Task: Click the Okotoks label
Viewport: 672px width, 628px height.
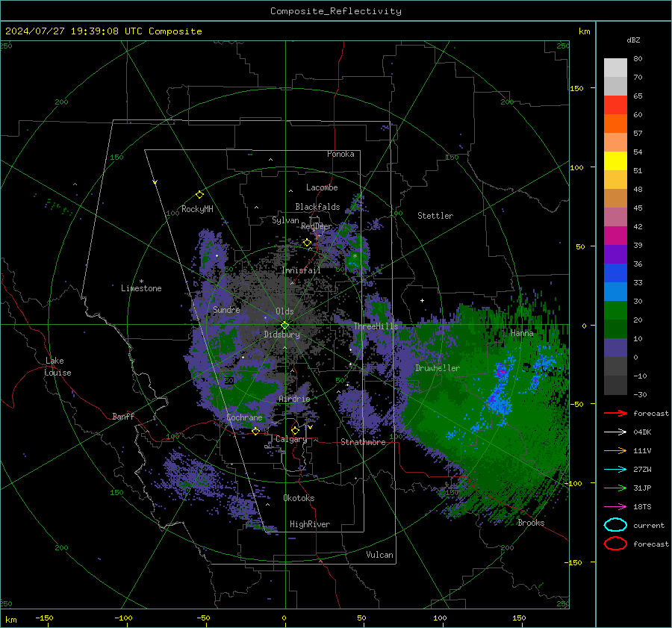Action: click(299, 497)
